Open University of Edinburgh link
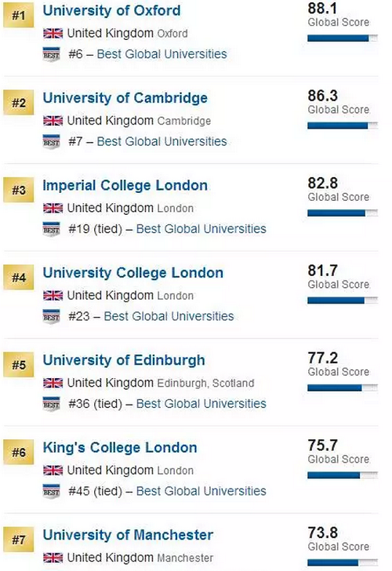 [124, 361]
